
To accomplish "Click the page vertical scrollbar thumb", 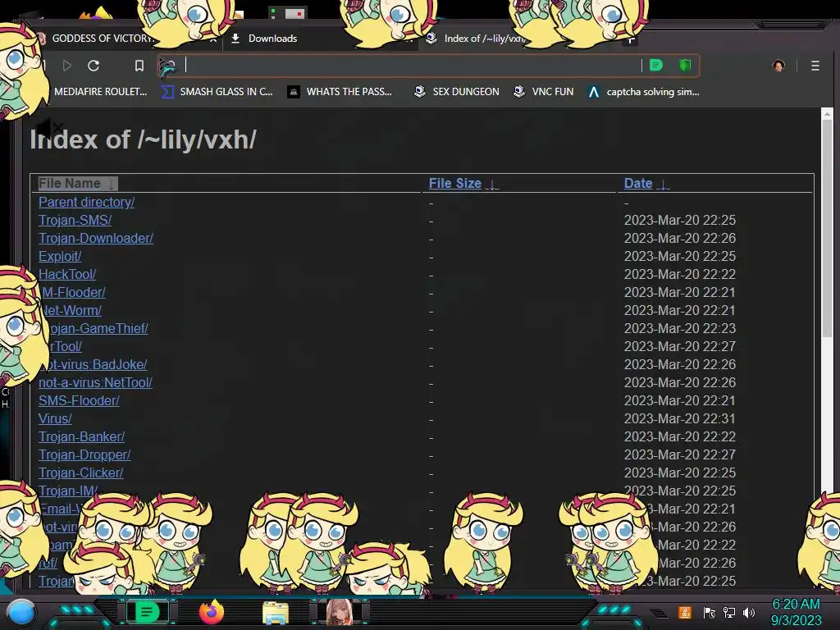I will pyautogui.click(x=827, y=228).
